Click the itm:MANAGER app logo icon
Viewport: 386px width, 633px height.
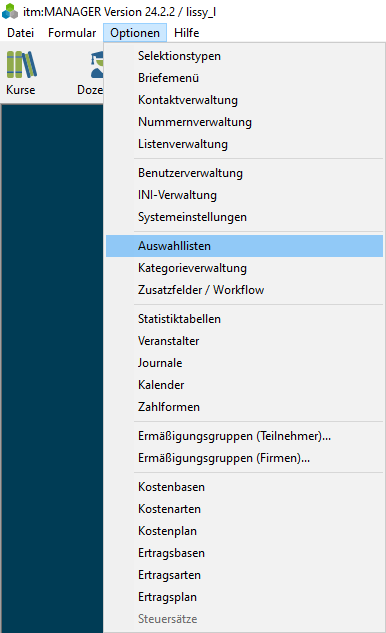point(10,11)
